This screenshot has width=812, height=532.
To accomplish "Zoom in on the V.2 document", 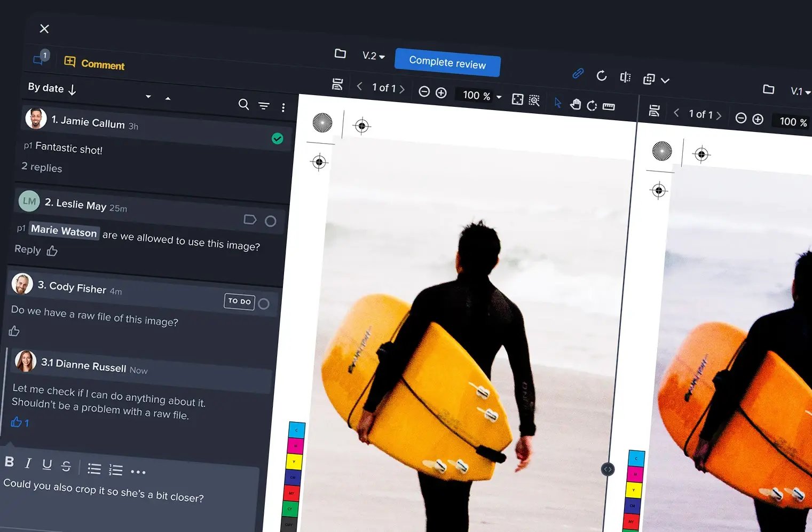I will (x=441, y=93).
